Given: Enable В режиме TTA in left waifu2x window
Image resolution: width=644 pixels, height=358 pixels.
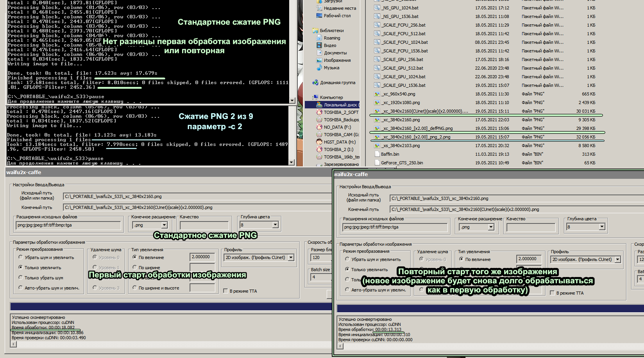Looking at the screenshot, I should (x=225, y=291).
